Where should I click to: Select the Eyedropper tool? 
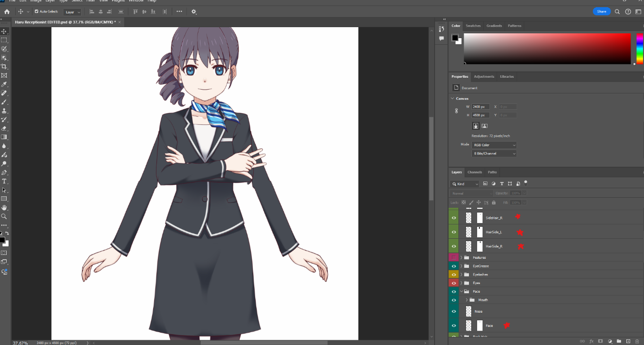[x=4, y=84]
